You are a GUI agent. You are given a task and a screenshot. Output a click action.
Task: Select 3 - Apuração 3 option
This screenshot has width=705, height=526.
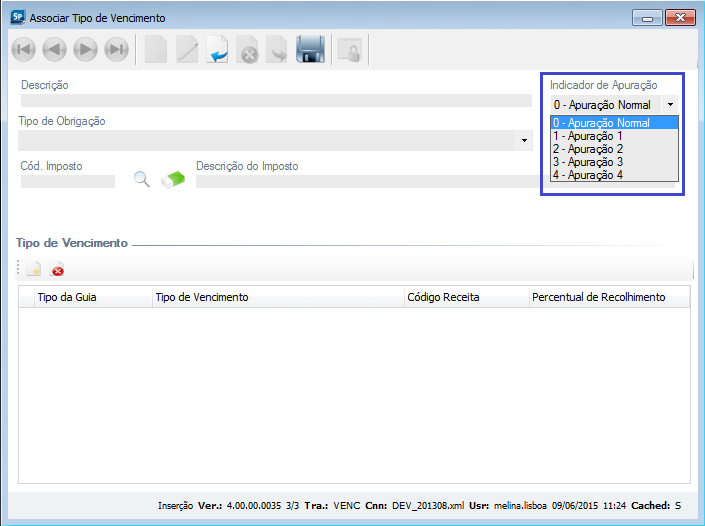[614, 162]
